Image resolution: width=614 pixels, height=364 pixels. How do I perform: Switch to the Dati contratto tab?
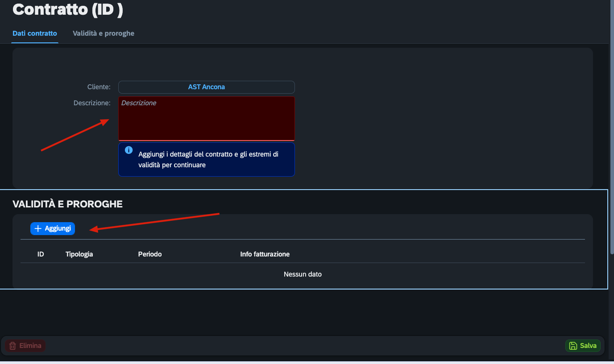[x=35, y=33]
